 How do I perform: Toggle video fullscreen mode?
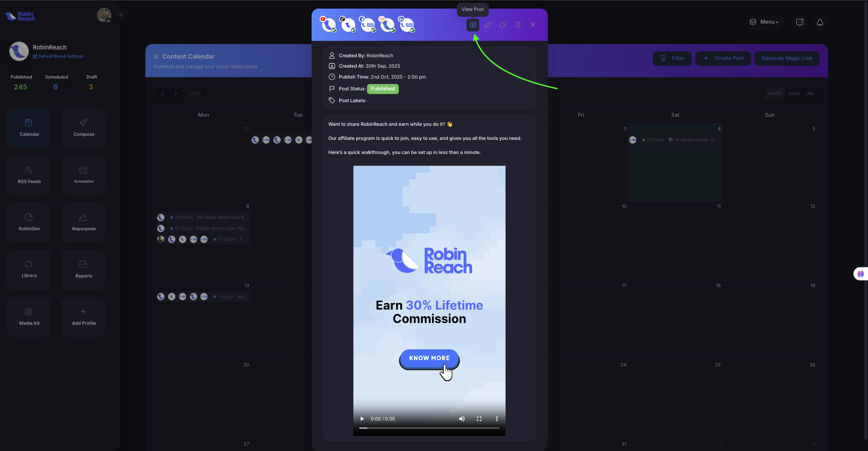coord(479,419)
